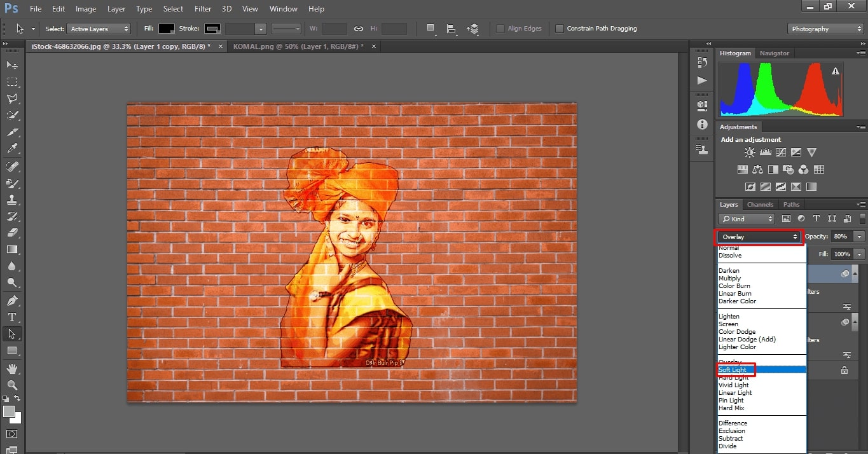This screenshot has height=454, width=868.
Task: Select the Eyedropper tool
Action: click(x=12, y=149)
